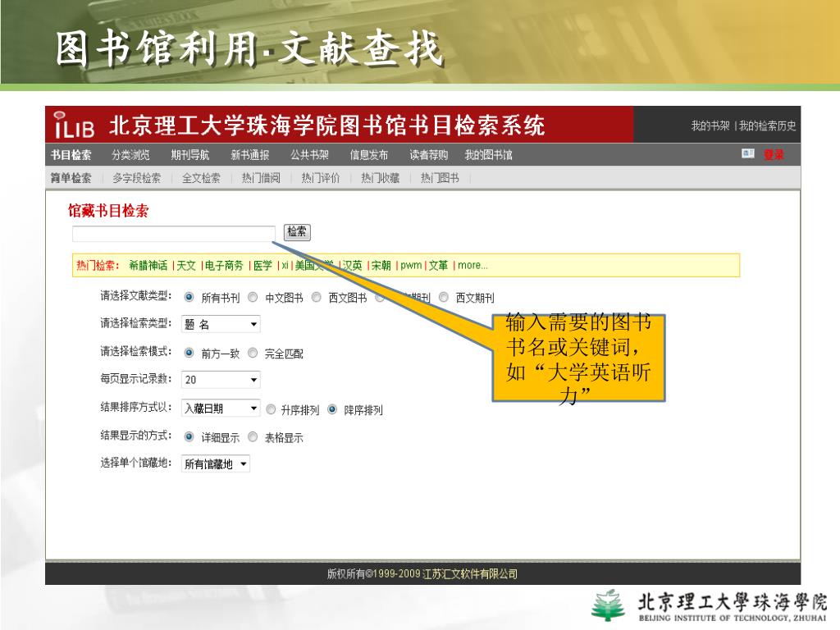Open 书目检索 main menu
The width and height of the screenshot is (840, 630).
click(71, 155)
